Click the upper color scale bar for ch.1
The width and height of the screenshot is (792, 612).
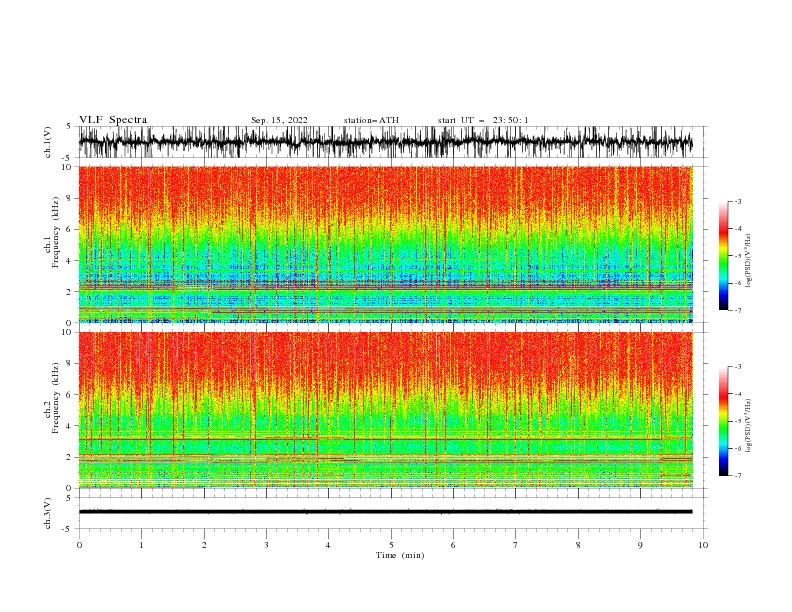click(723, 256)
